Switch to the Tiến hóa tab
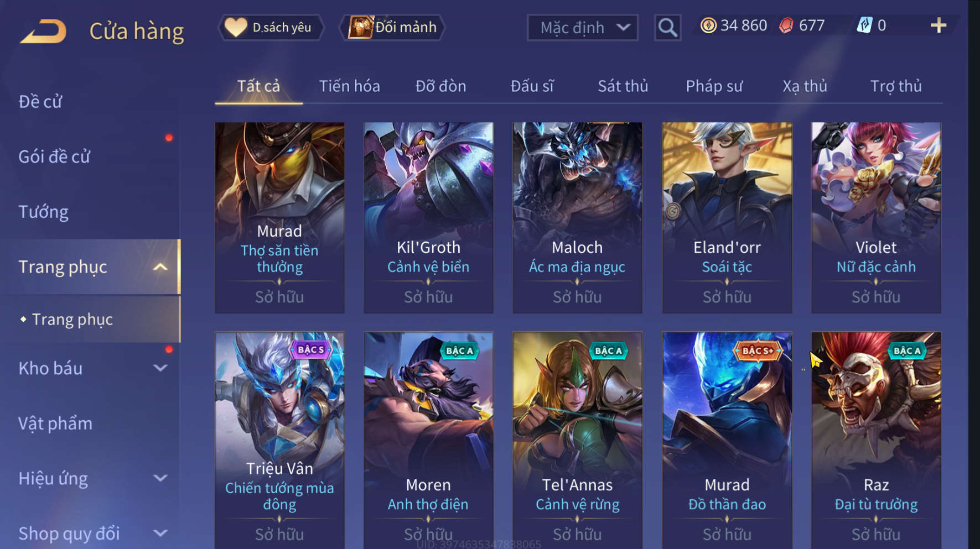Viewport: 980px width, 549px height. 349,86
